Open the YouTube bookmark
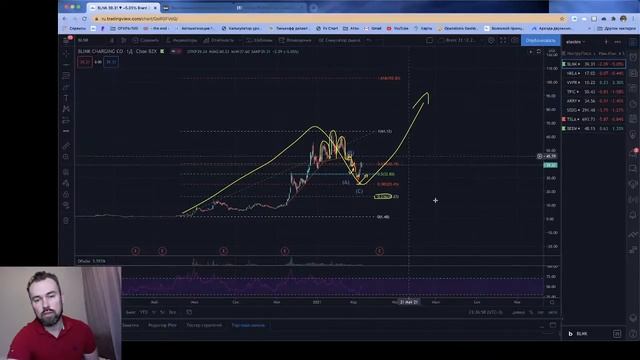 398,29
